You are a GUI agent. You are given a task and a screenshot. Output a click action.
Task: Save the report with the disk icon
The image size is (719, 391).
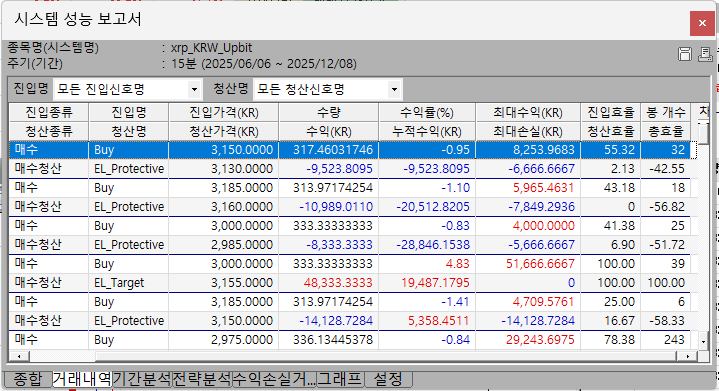click(x=685, y=54)
